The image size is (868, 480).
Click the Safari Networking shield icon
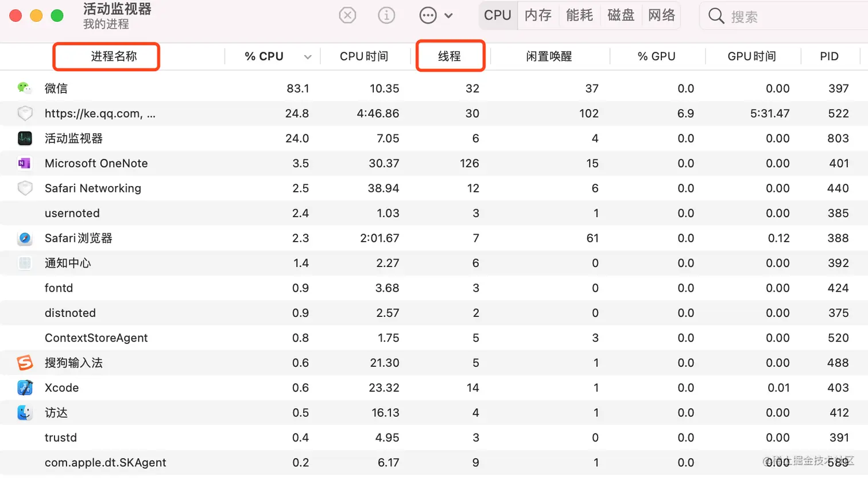click(x=25, y=188)
